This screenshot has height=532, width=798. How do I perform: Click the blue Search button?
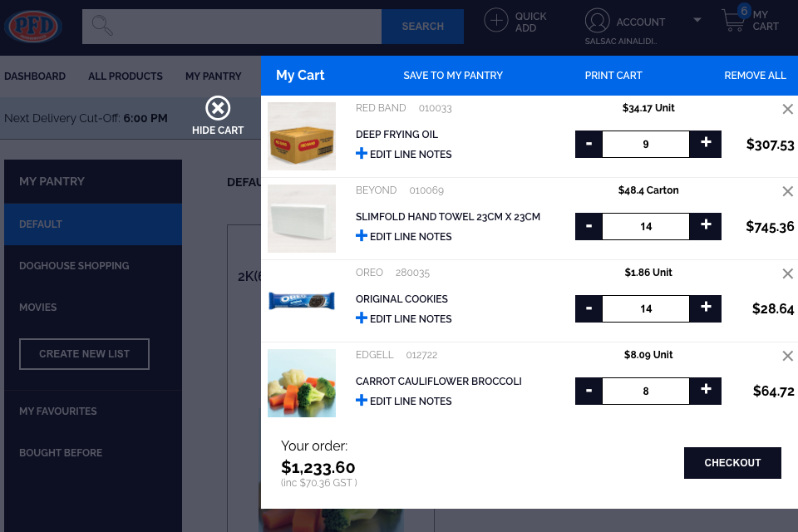tap(422, 26)
